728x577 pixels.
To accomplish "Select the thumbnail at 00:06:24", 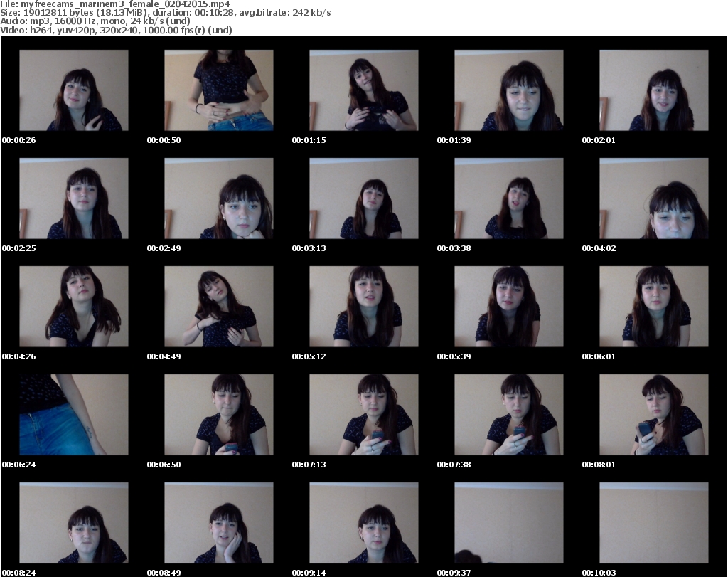I will click(x=74, y=415).
